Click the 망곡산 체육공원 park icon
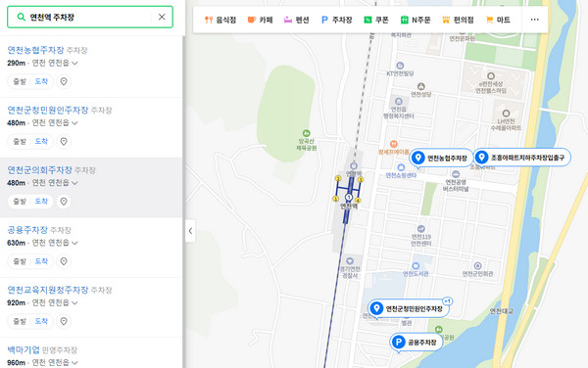Image resolution: width=588 pixels, height=368 pixels. point(307,133)
